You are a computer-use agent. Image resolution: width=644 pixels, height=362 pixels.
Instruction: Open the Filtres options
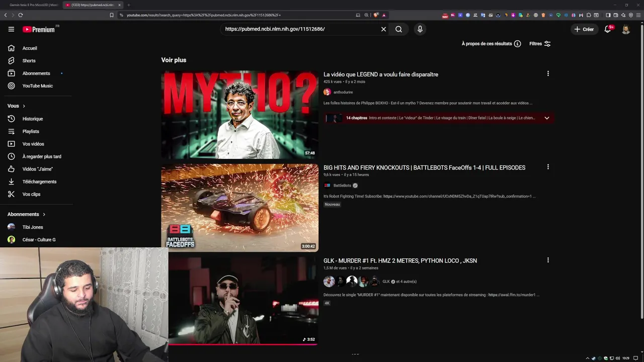tap(540, 44)
